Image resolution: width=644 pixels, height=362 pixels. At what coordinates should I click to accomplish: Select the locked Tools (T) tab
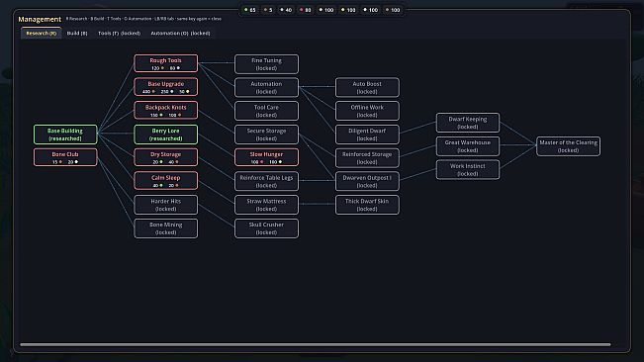click(119, 33)
